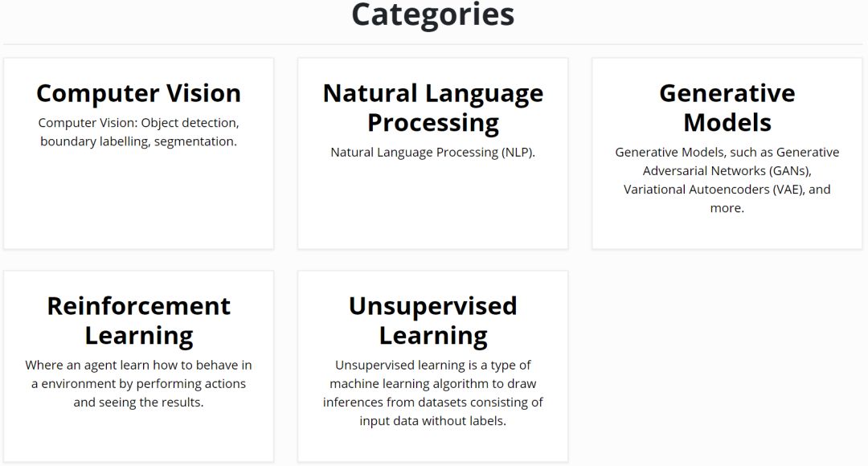Viewport: 868px width, 466px height.
Task: Click the Reinforcement Learning description paragraph
Action: tap(138, 383)
